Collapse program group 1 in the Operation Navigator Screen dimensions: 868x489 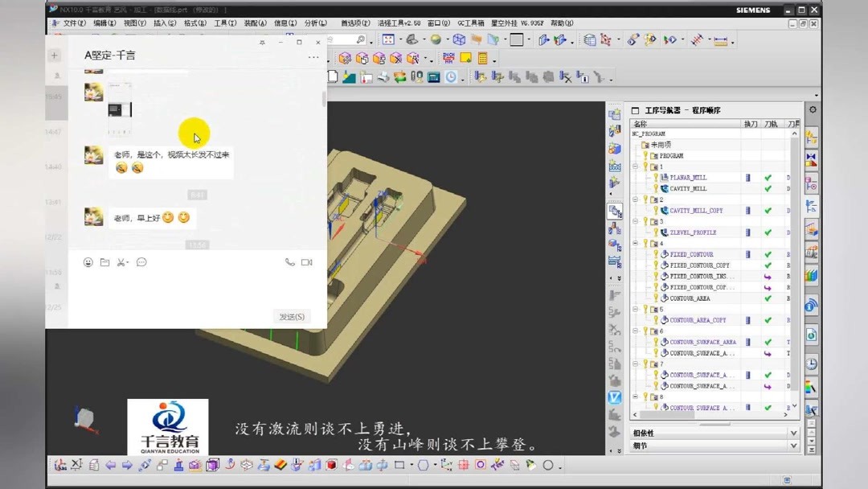[x=634, y=166]
